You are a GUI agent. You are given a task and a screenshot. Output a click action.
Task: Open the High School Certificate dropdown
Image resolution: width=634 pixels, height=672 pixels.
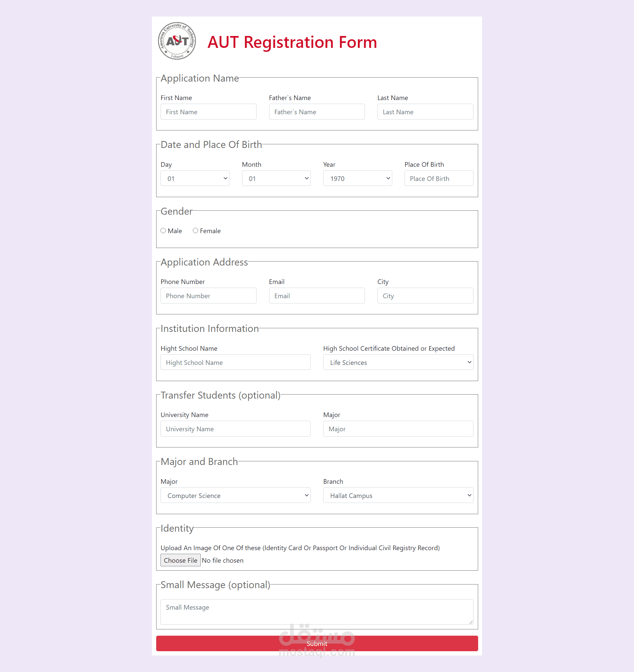pos(398,362)
